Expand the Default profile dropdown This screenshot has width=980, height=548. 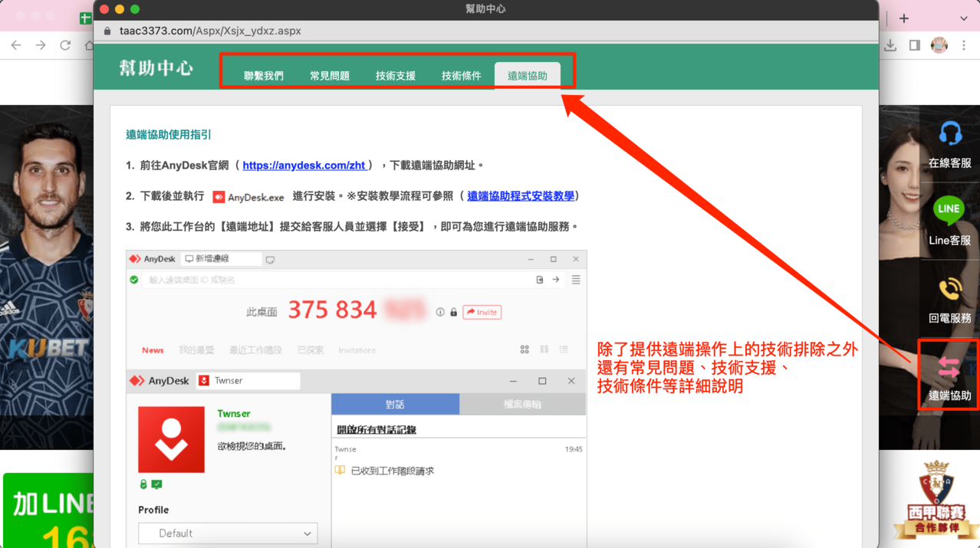tap(228, 533)
